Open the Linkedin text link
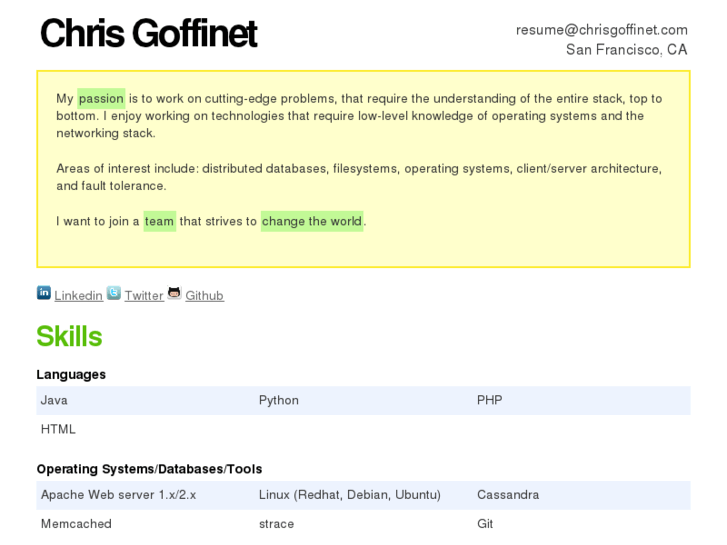 pos(78,296)
